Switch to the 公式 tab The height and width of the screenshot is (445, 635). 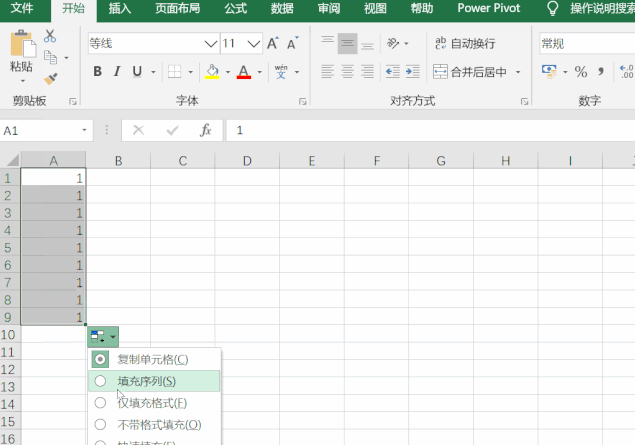(x=236, y=8)
